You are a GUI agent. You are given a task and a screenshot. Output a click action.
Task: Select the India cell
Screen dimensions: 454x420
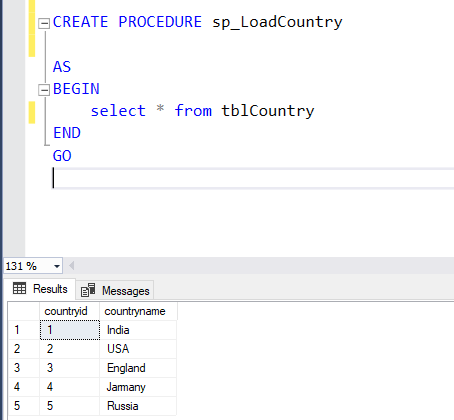click(x=138, y=330)
